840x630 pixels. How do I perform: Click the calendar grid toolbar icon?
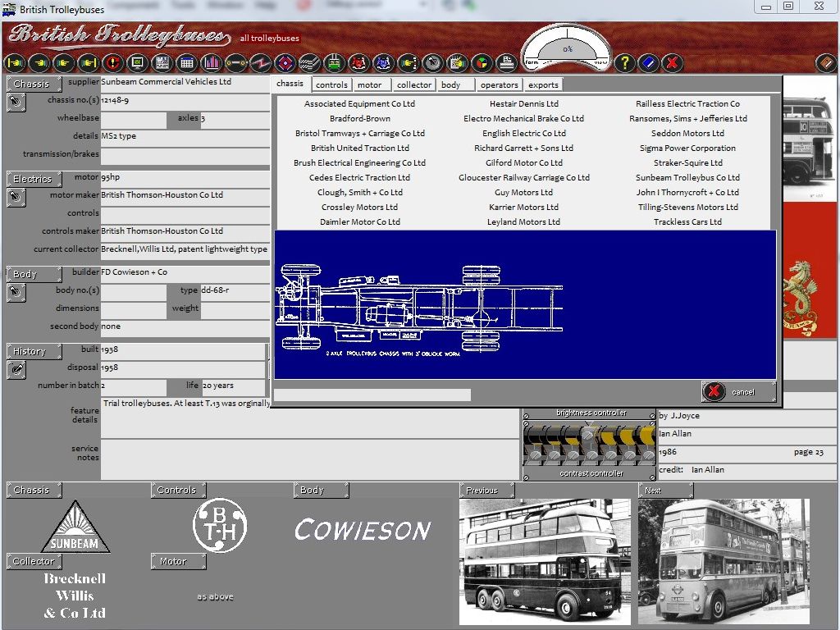coord(187,62)
